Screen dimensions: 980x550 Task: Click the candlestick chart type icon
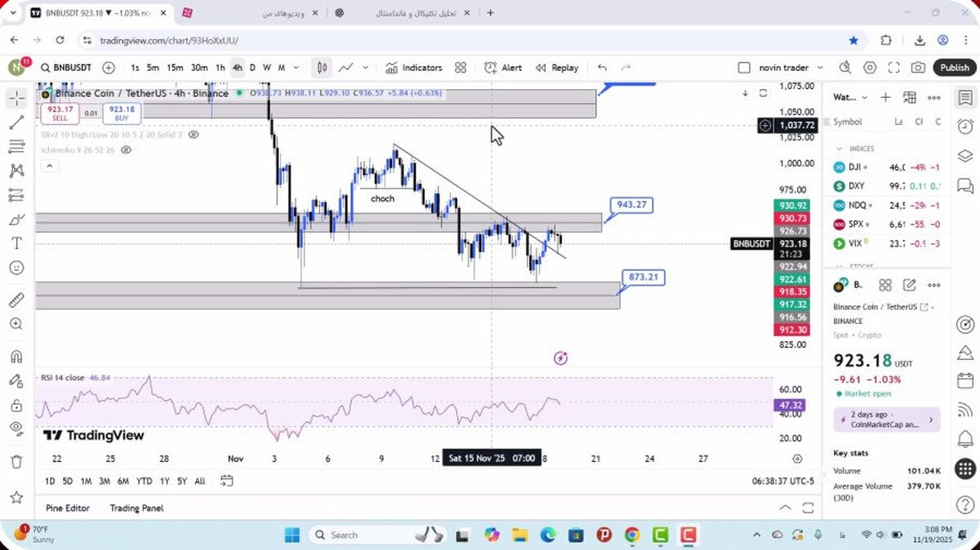323,68
